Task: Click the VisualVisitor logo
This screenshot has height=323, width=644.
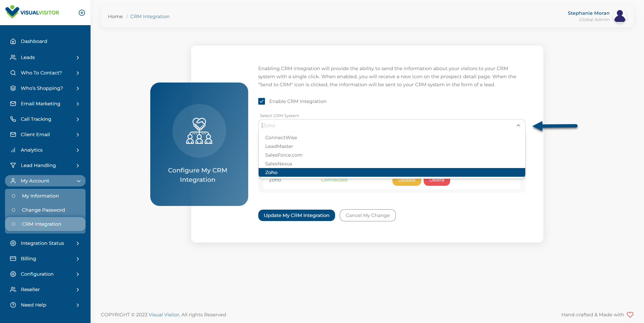Action: click(x=32, y=12)
